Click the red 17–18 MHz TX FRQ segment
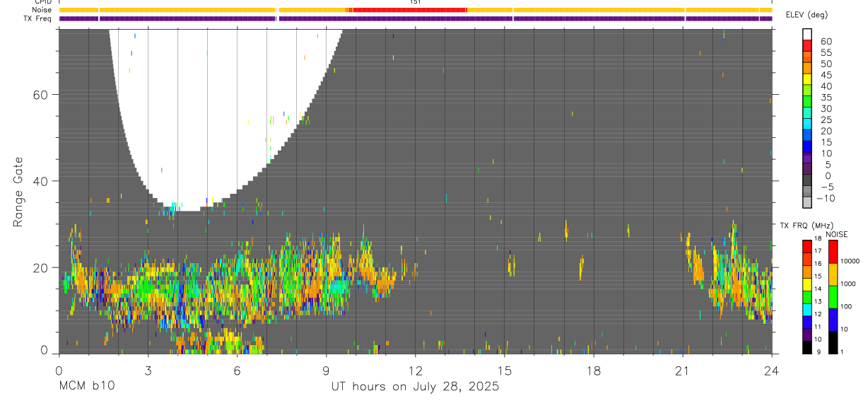Screen dimensions: 868x401 point(807,246)
